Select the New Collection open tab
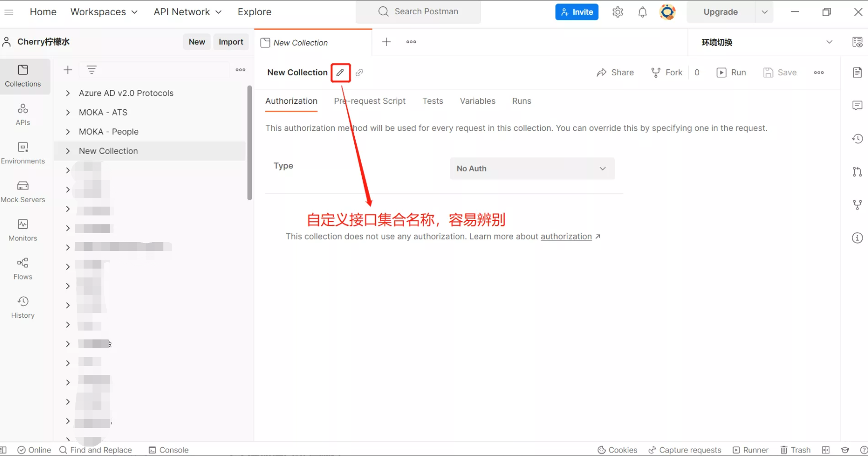 pyautogui.click(x=313, y=42)
